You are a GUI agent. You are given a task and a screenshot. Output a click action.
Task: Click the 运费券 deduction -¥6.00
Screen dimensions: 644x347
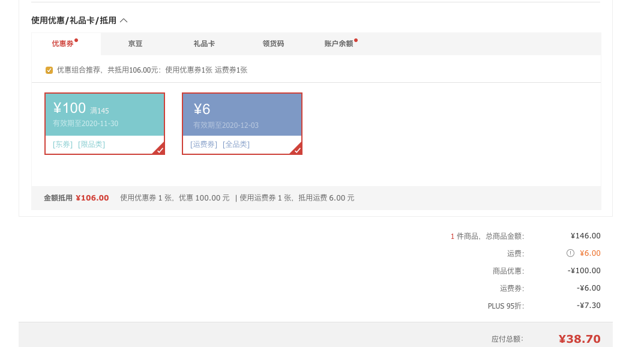point(589,288)
